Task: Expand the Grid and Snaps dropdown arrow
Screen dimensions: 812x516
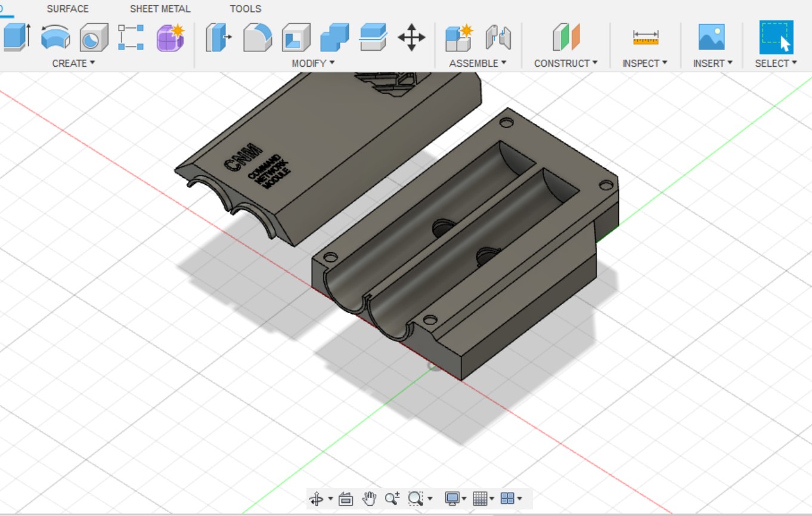Action: point(492,499)
